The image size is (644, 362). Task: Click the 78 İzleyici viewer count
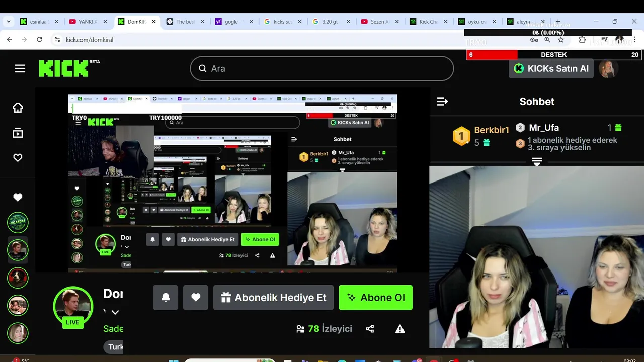(x=324, y=329)
